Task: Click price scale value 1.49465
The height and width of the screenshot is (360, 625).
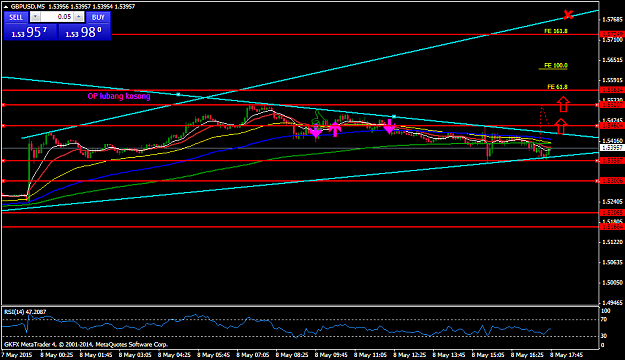Action: tap(613, 303)
